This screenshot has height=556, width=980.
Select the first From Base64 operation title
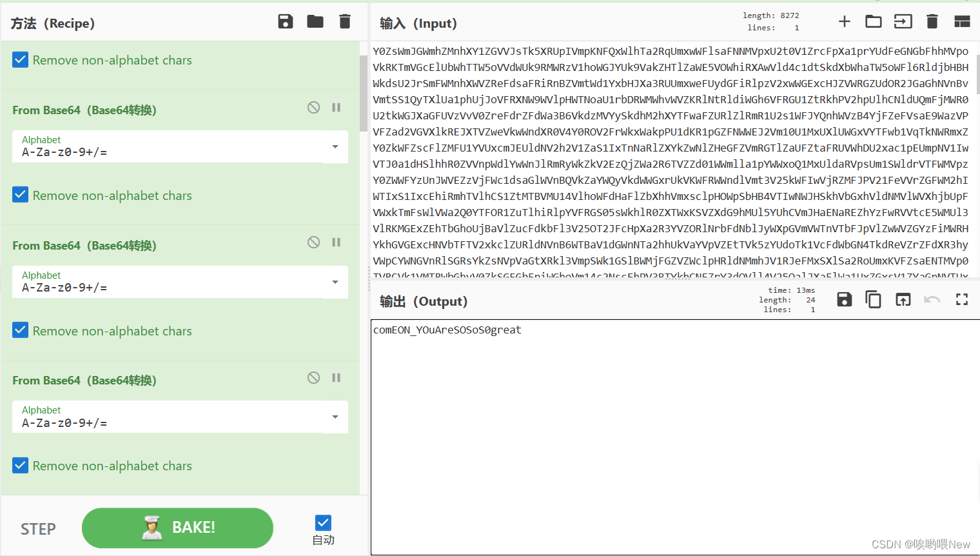pos(84,110)
